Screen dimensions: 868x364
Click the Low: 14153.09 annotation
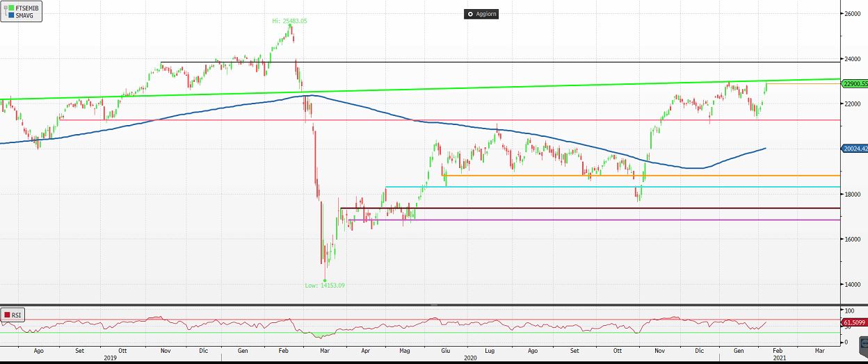[323, 285]
